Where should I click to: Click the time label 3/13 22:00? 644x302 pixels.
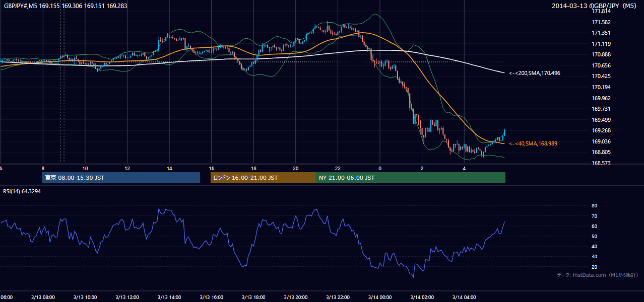pos(338,297)
